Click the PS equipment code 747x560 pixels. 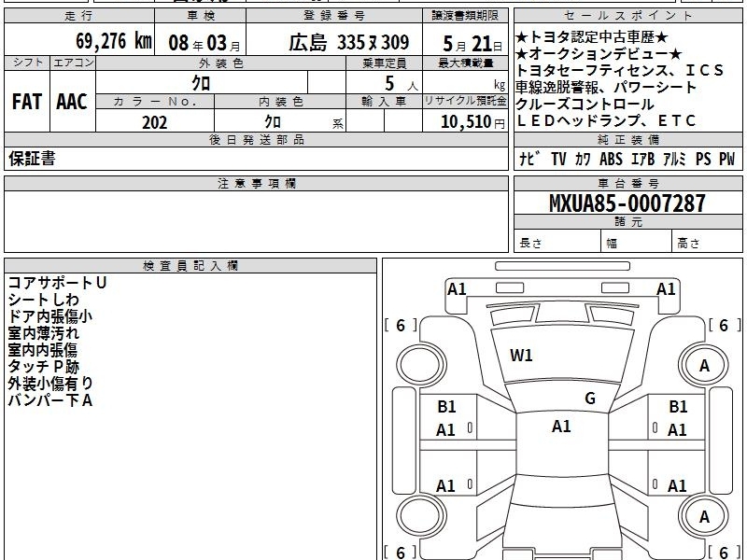point(703,159)
